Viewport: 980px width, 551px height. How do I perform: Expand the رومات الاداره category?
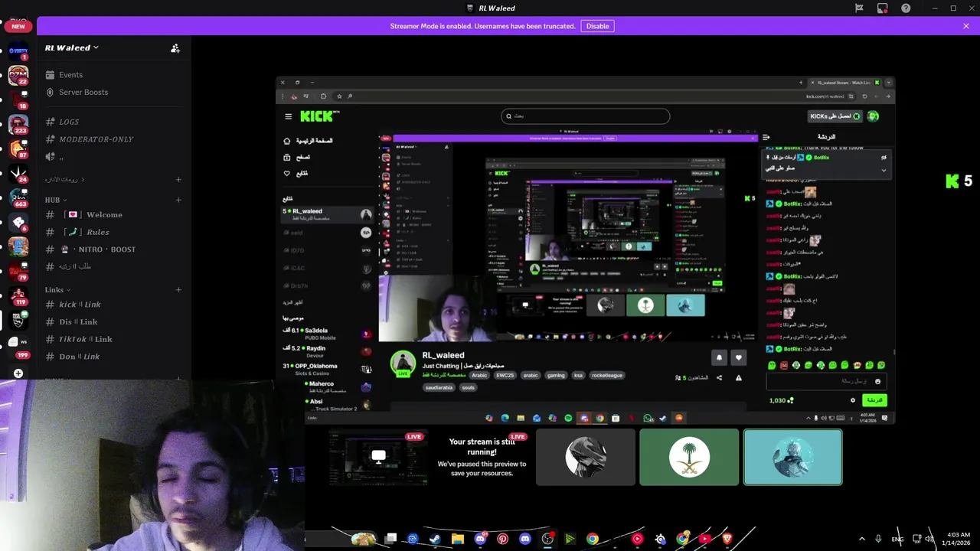click(x=65, y=179)
